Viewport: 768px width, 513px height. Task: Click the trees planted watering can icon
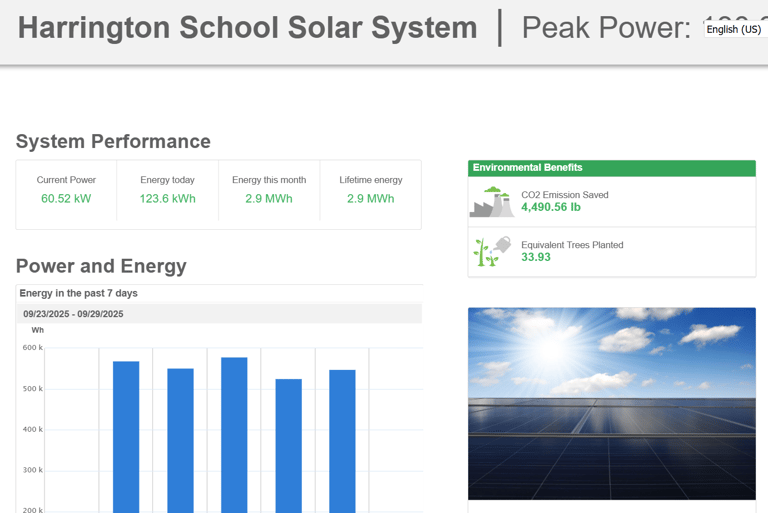[491, 251]
